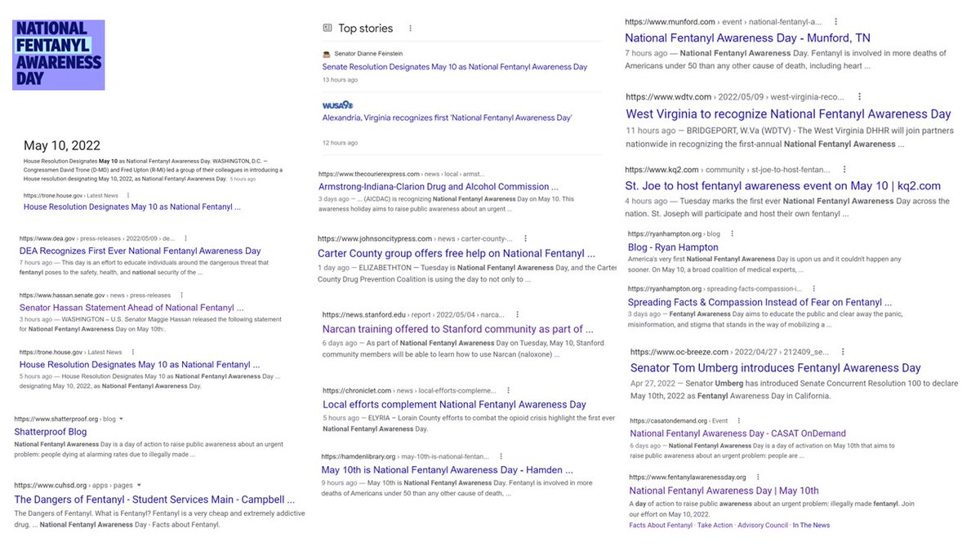Click the 12 hours ago WUSA9 story timestamp
Screen dimensions: 980x551
(340, 143)
